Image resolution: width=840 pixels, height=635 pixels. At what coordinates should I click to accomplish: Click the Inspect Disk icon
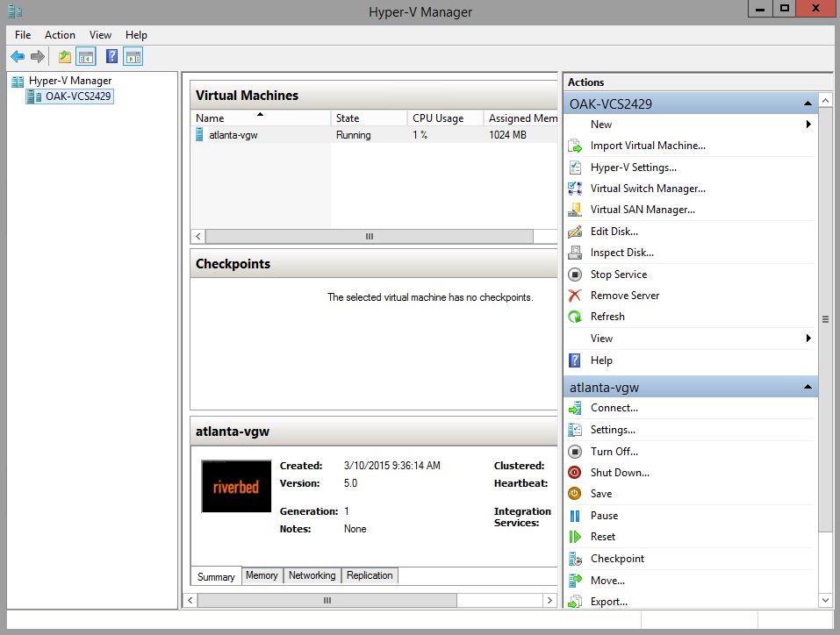coord(575,253)
